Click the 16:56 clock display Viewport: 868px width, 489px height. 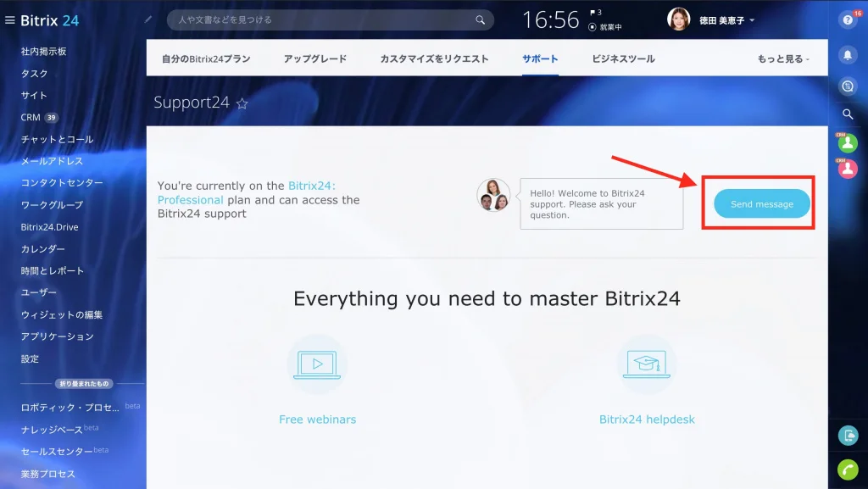click(551, 20)
